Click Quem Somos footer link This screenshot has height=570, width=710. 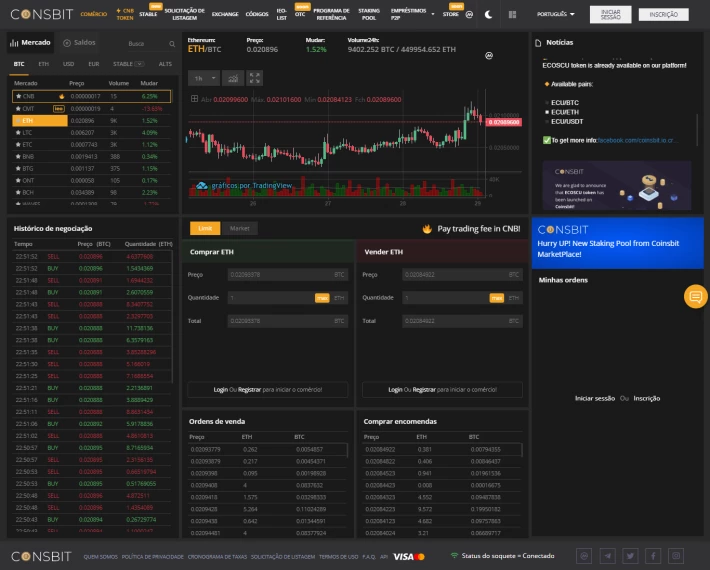coord(101,557)
